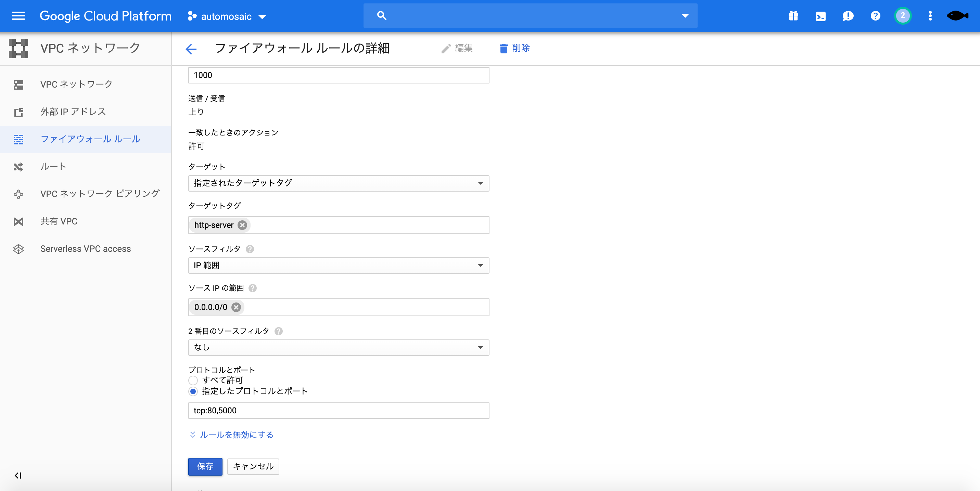Click the 上り direction value text

196,112
